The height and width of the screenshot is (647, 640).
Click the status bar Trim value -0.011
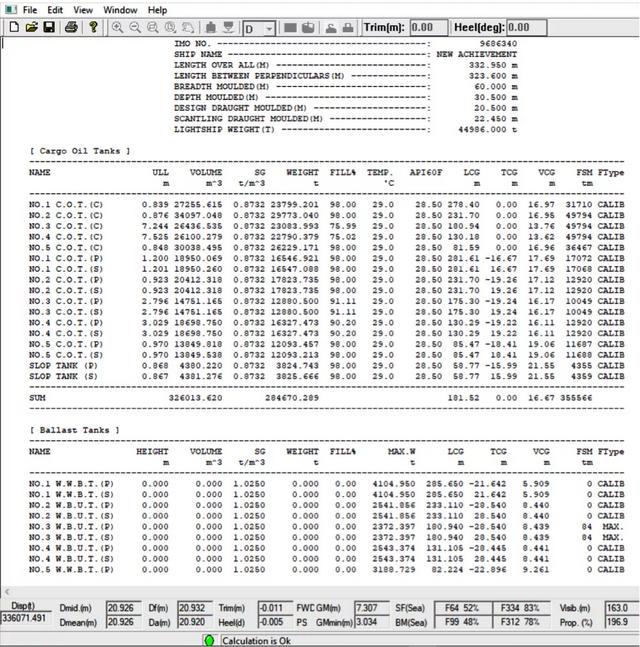275,608
